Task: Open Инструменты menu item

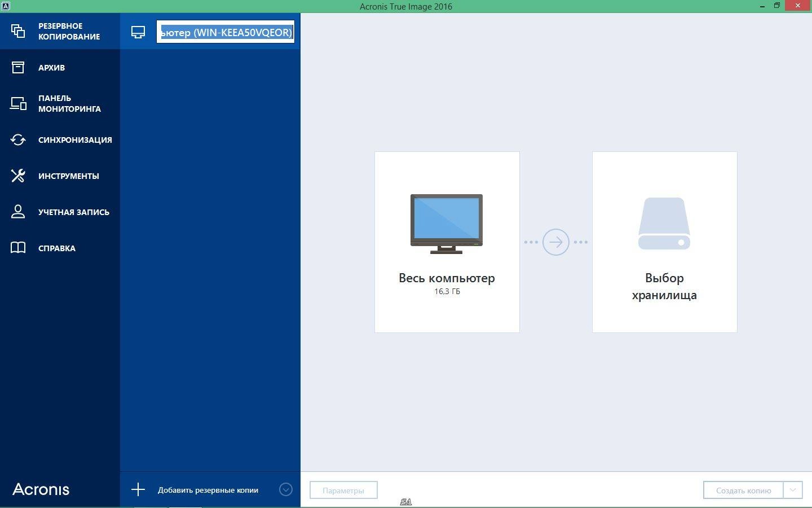Action: pyautogui.click(x=60, y=176)
